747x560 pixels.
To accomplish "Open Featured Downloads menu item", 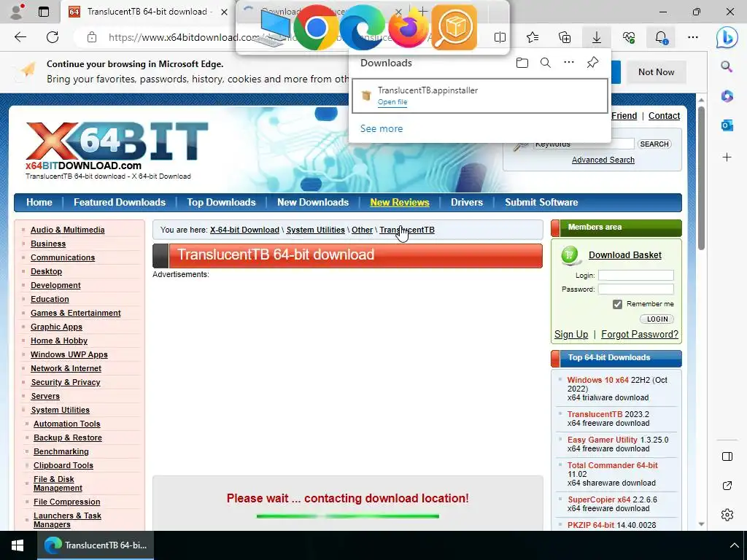I will tap(120, 203).
